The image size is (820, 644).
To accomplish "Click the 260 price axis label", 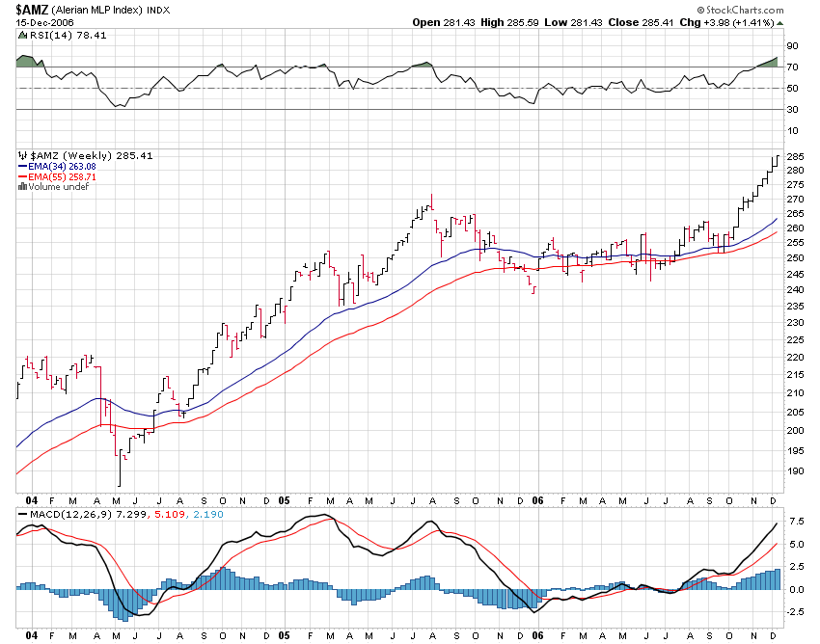I will pos(795,228).
